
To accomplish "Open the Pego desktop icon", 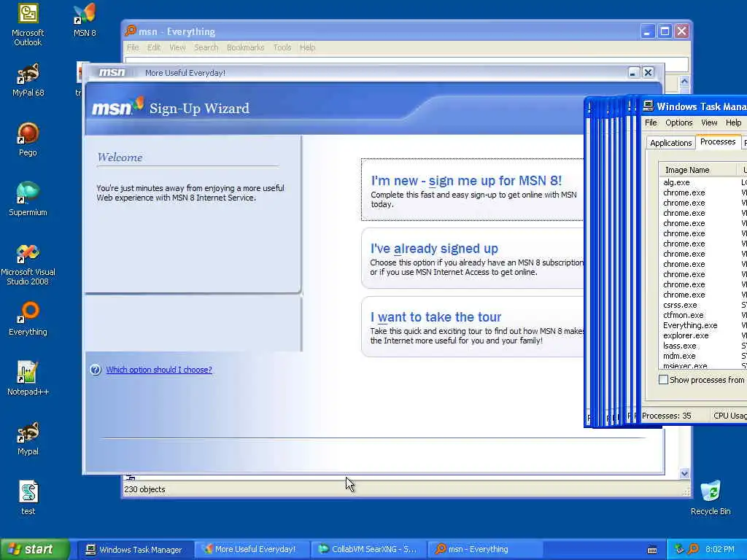I will [28, 139].
